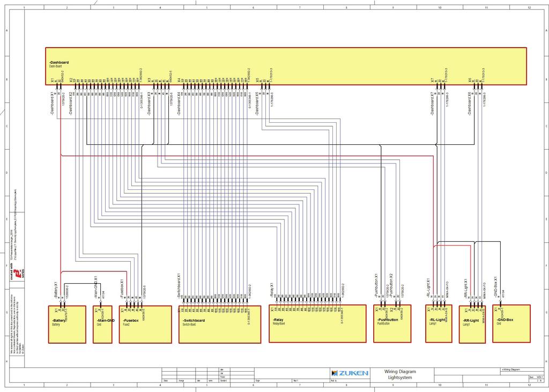Click the '41194' part number above GND-Box
This screenshot has height=392, width=549.
503,293
